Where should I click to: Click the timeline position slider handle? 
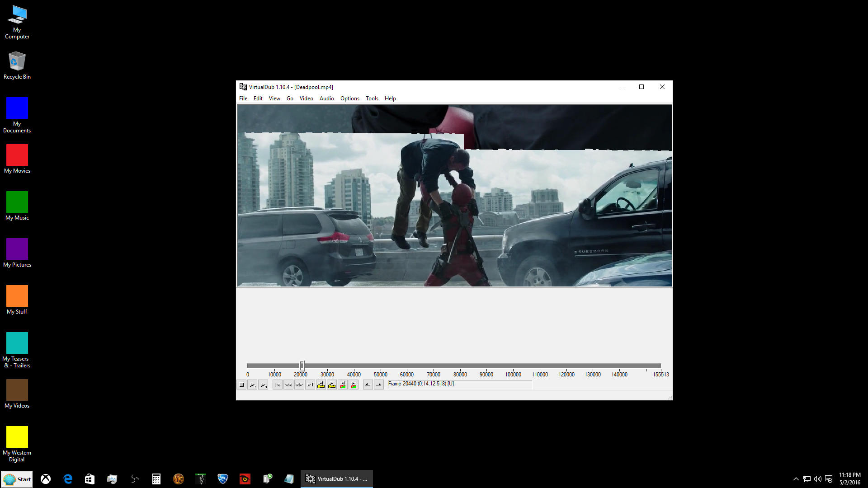click(x=302, y=365)
